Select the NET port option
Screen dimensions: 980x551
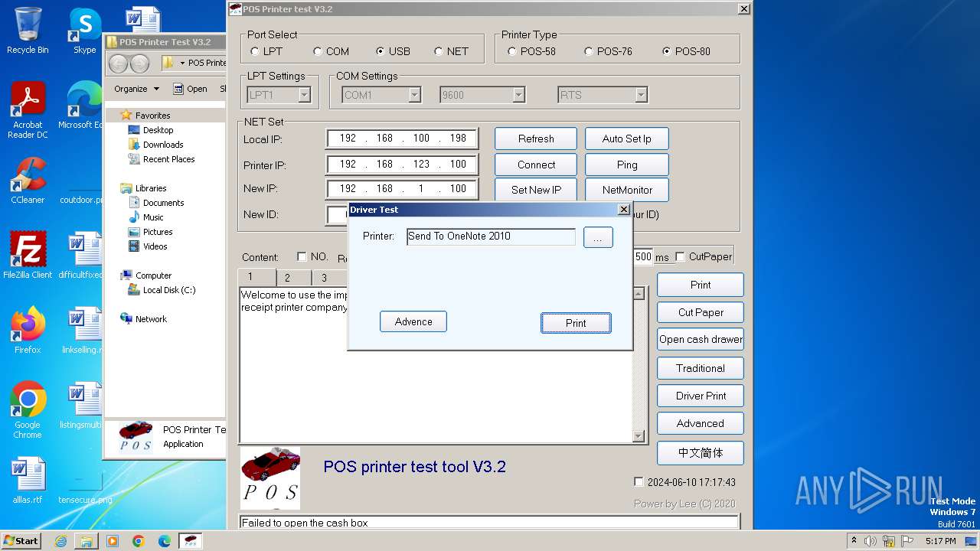(439, 51)
